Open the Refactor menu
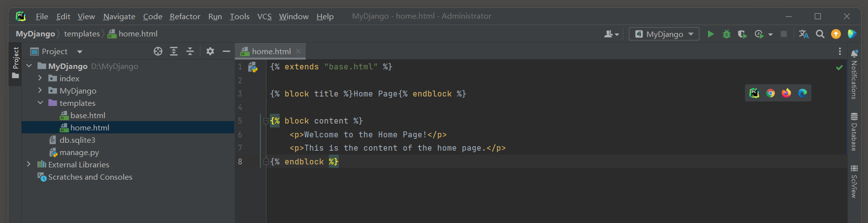 click(185, 16)
